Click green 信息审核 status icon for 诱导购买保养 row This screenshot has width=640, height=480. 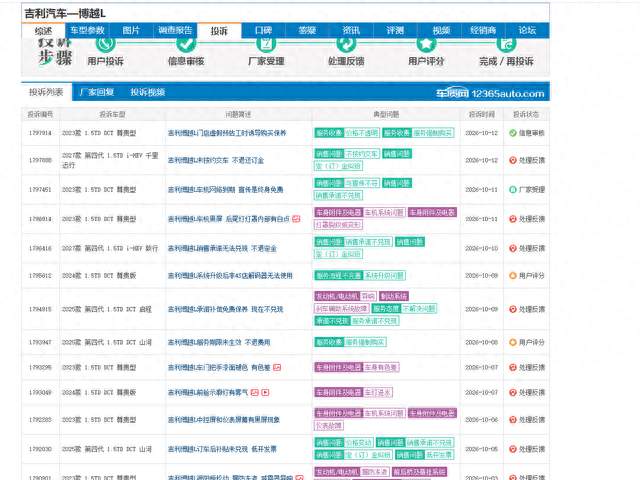(513, 133)
